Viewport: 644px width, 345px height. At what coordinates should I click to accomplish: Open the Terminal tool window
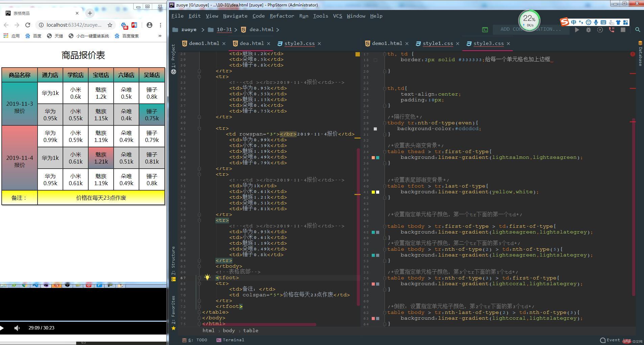click(230, 340)
